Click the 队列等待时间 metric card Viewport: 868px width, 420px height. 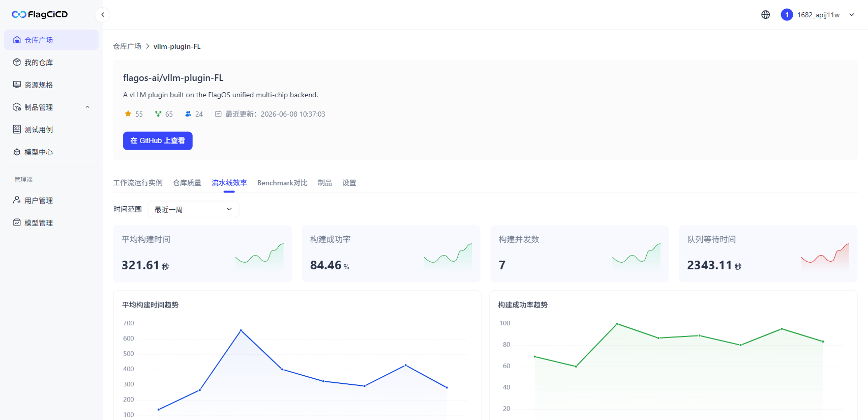click(768, 254)
